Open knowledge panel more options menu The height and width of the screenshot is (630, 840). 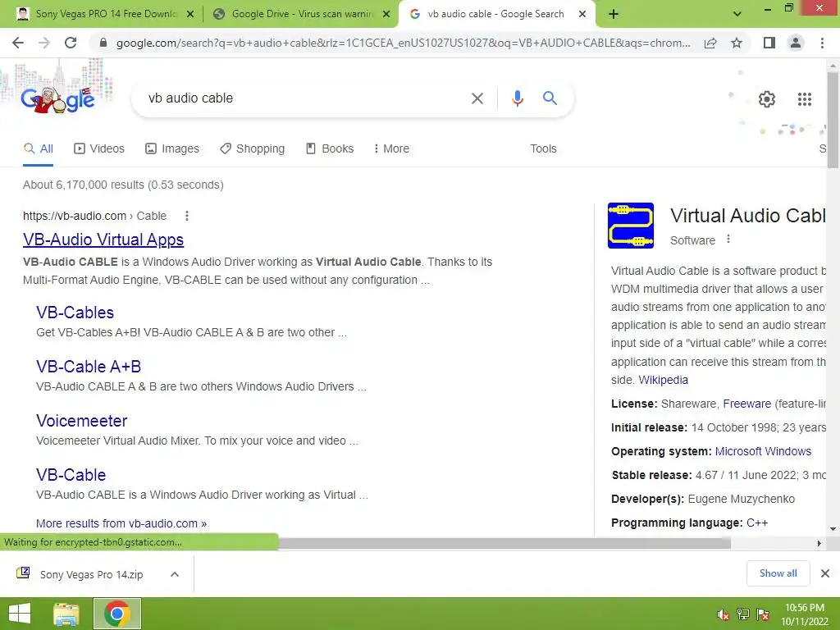(x=728, y=239)
